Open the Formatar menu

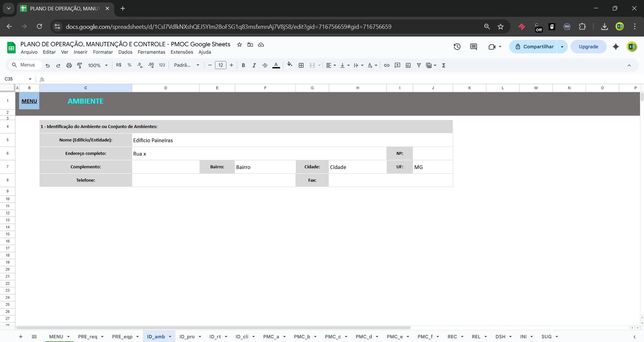coord(103,52)
